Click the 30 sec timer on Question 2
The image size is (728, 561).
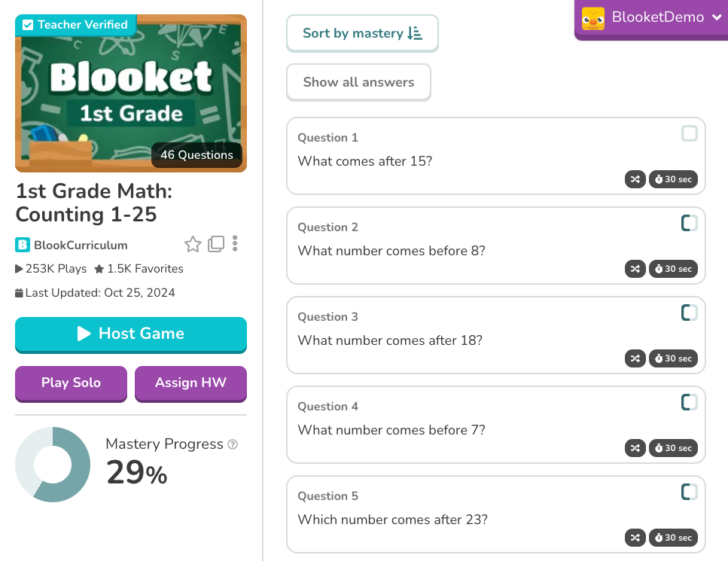(x=673, y=269)
